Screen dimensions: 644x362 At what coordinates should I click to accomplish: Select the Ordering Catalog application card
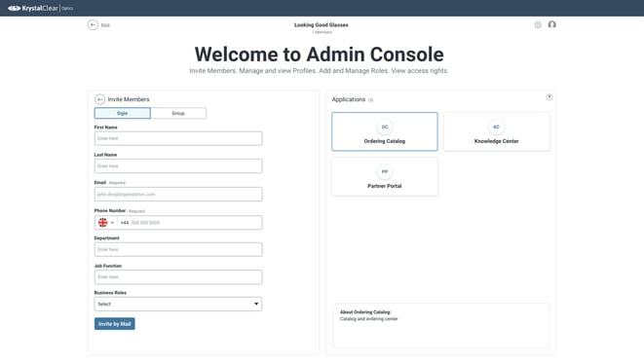pos(385,131)
